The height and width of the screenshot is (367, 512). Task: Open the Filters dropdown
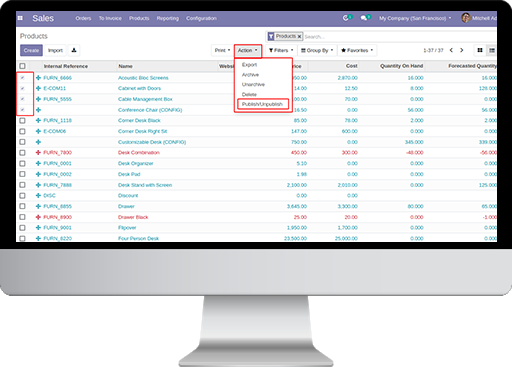pos(281,50)
